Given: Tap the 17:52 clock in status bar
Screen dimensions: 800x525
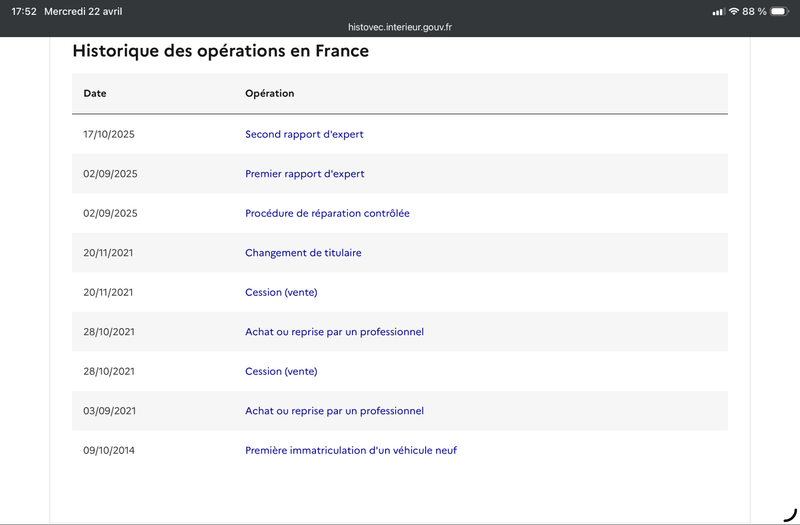Looking at the screenshot, I should pos(24,11).
